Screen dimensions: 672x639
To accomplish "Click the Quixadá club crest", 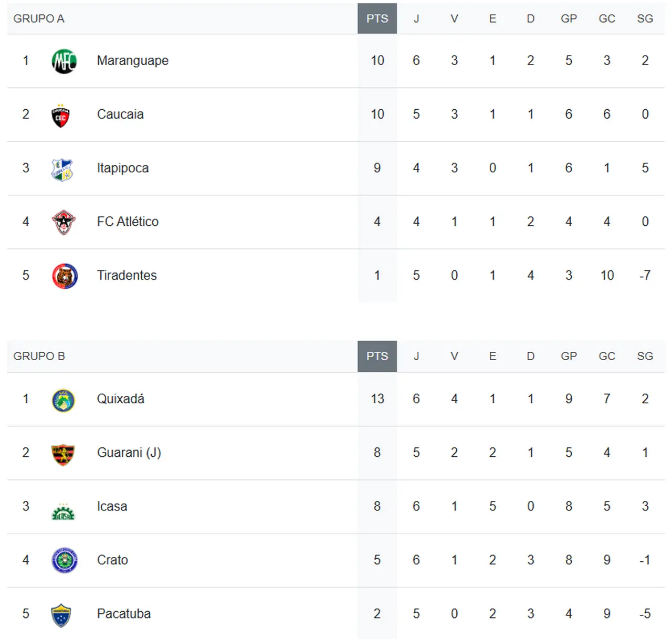I will coord(64,400).
